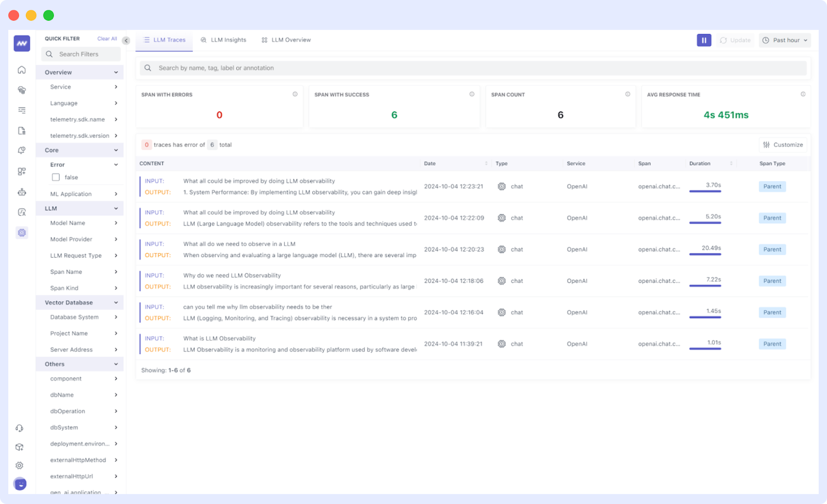This screenshot has height=504, width=827.
Task: Click the Clear All filters link
Action: point(106,38)
